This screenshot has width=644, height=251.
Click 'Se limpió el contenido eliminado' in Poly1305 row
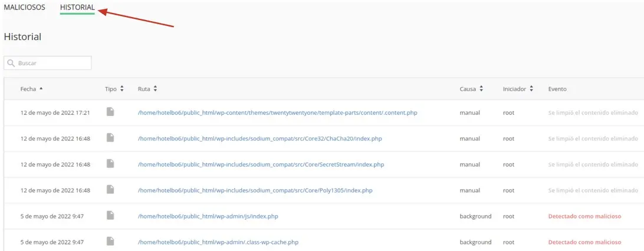click(x=593, y=190)
